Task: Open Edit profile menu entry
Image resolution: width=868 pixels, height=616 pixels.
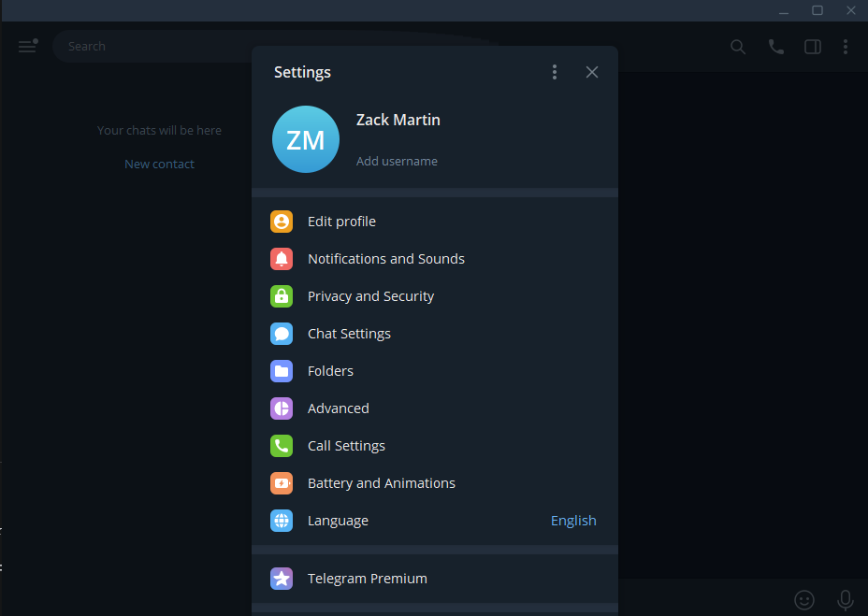Action: [435, 222]
